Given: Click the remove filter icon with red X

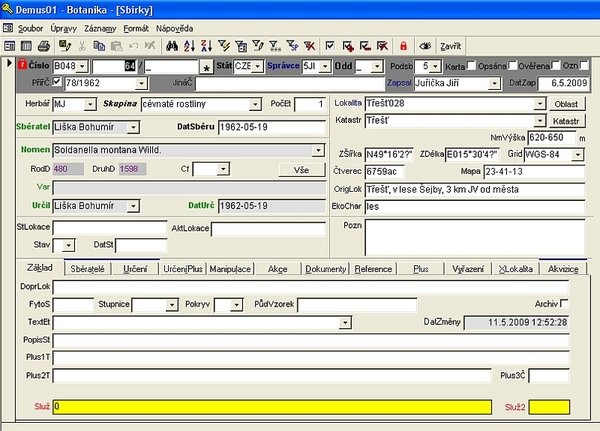Looking at the screenshot, I should point(311,46).
